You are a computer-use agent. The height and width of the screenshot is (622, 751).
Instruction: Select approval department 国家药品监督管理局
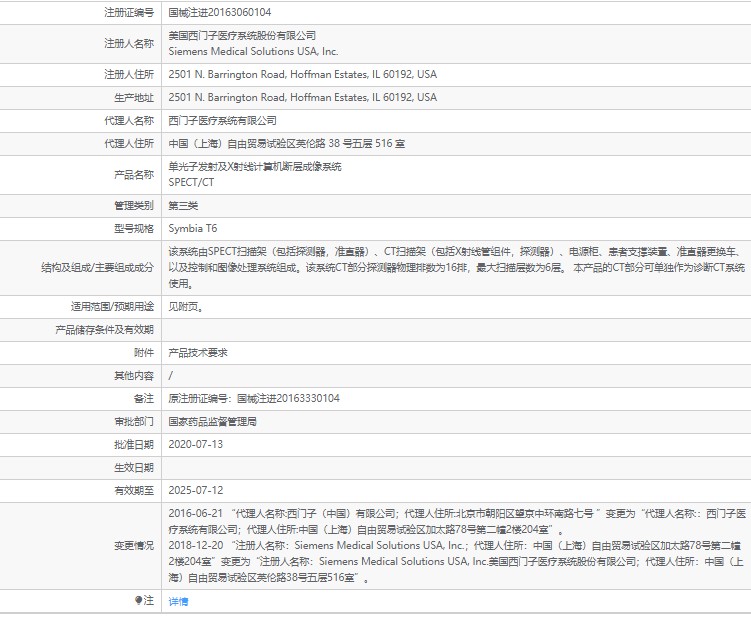pyautogui.click(x=213, y=422)
